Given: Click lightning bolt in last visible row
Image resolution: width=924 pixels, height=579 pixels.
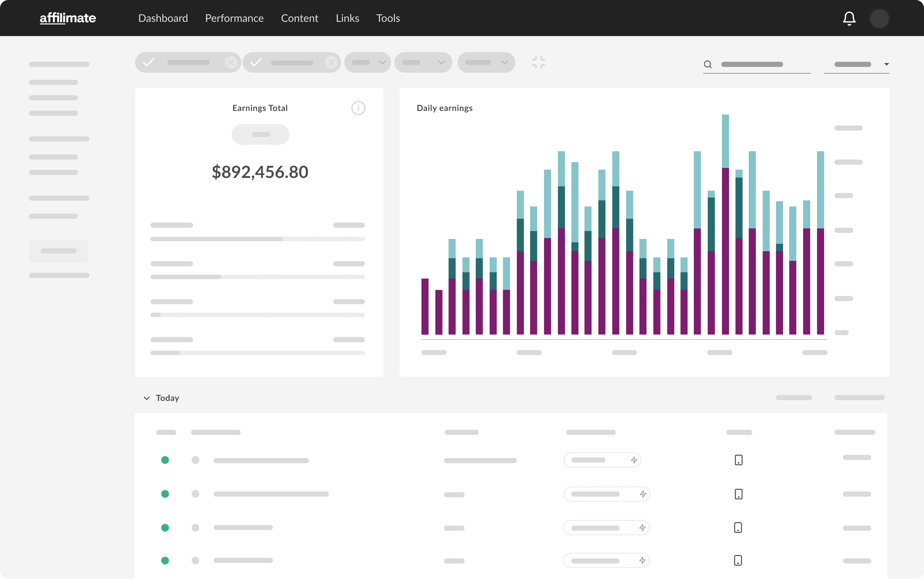Looking at the screenshot, I should [x=642, y=561].
